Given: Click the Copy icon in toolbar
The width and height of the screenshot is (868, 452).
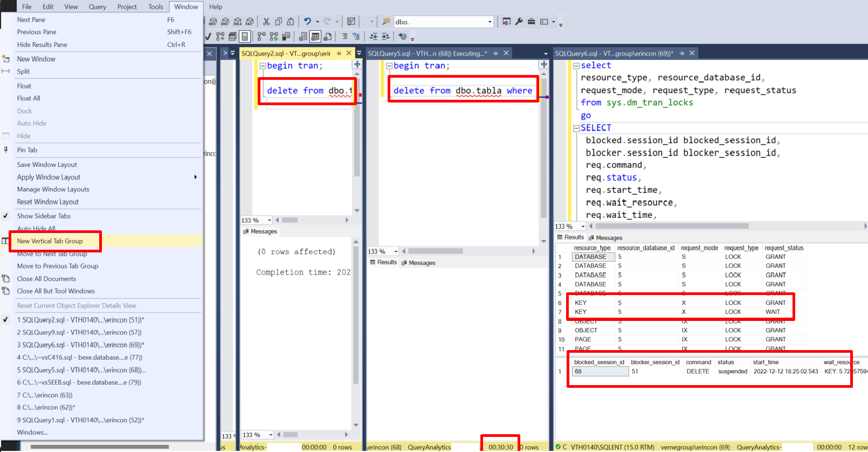Looking at the screenshot, I should [279, 22].
